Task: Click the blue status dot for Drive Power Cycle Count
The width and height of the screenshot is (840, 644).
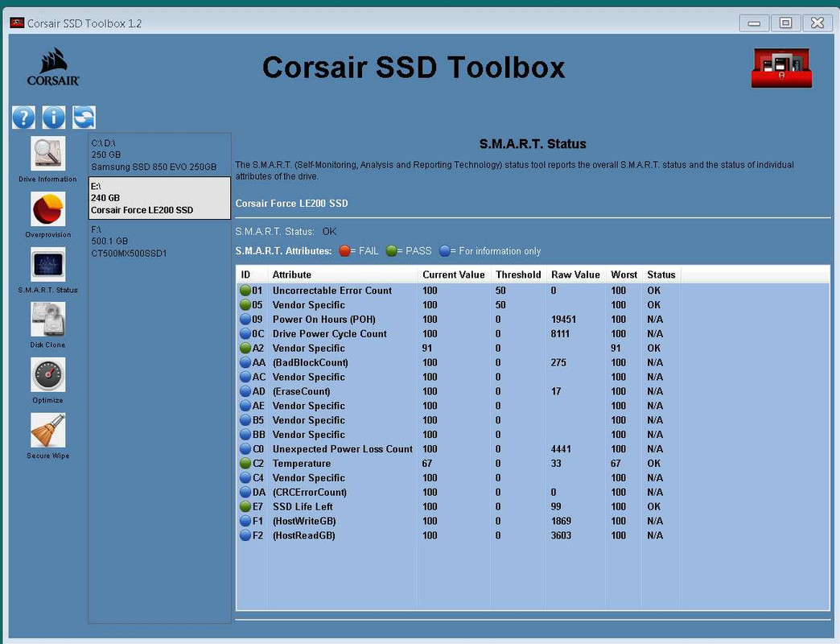Action: tap(245, 334)
